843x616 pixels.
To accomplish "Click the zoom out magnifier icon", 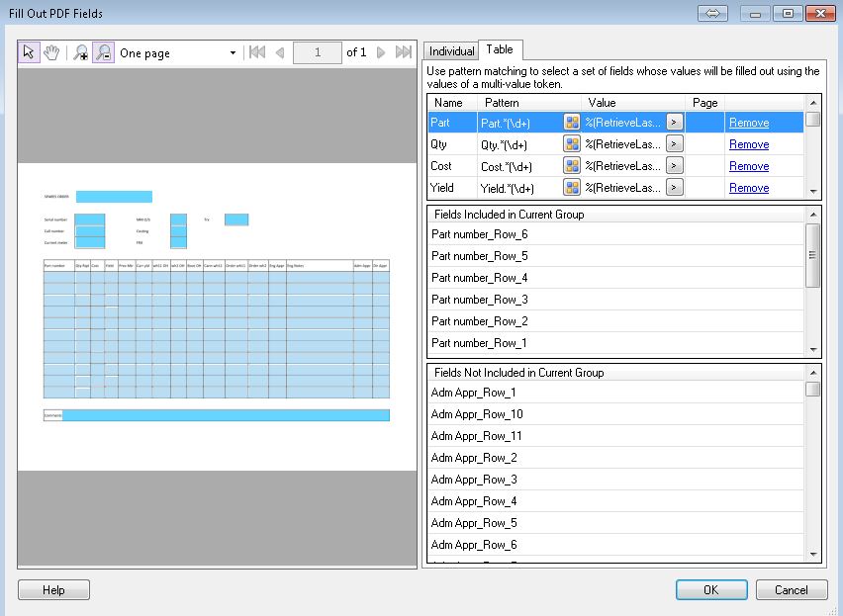I will [x=103, y=52].
